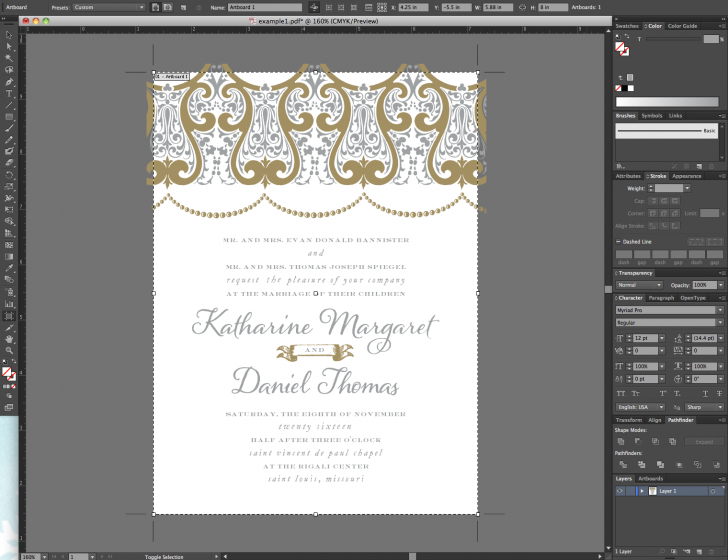Select the Rectangle tool

9,117
